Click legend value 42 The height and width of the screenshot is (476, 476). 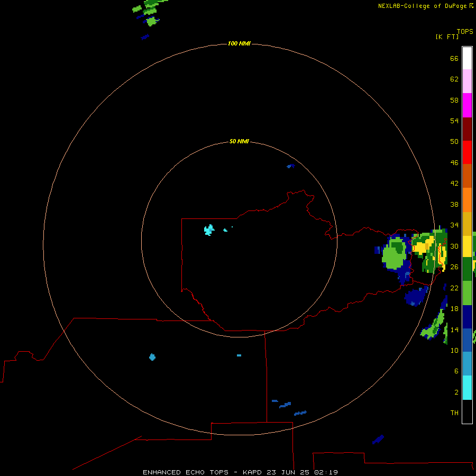point(454,184)
